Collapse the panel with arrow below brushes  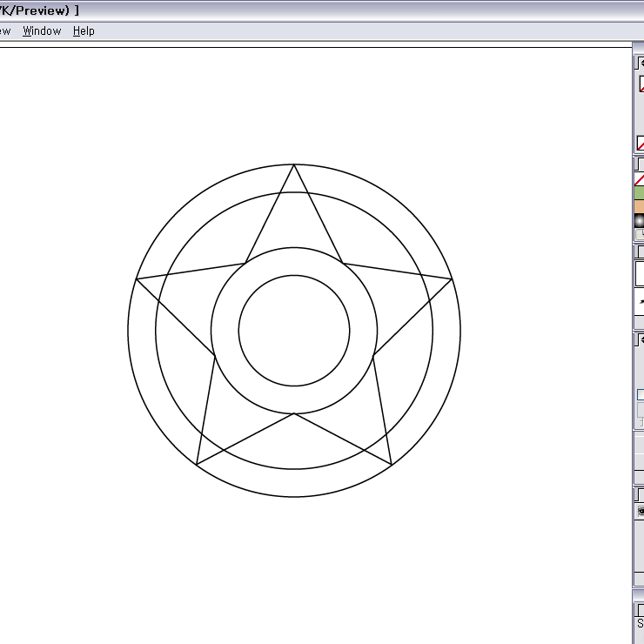(641, 339)
